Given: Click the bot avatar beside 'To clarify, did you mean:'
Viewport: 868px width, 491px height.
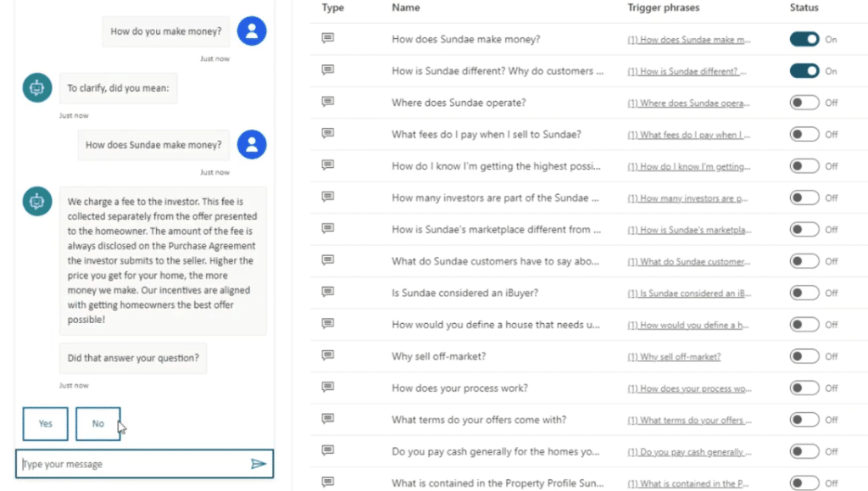Looking at the screenshot, I should click(x=37, y=87).
